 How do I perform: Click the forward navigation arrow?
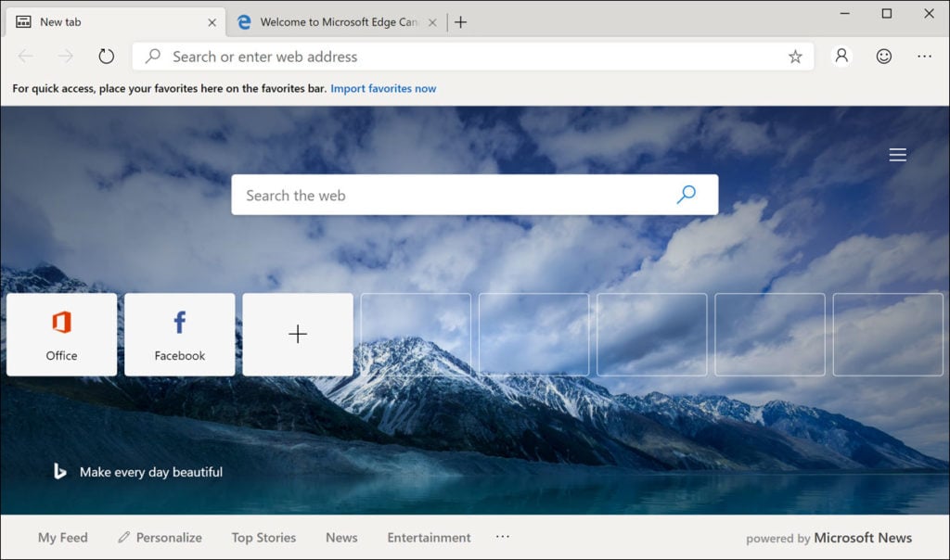tap(64, 56)
